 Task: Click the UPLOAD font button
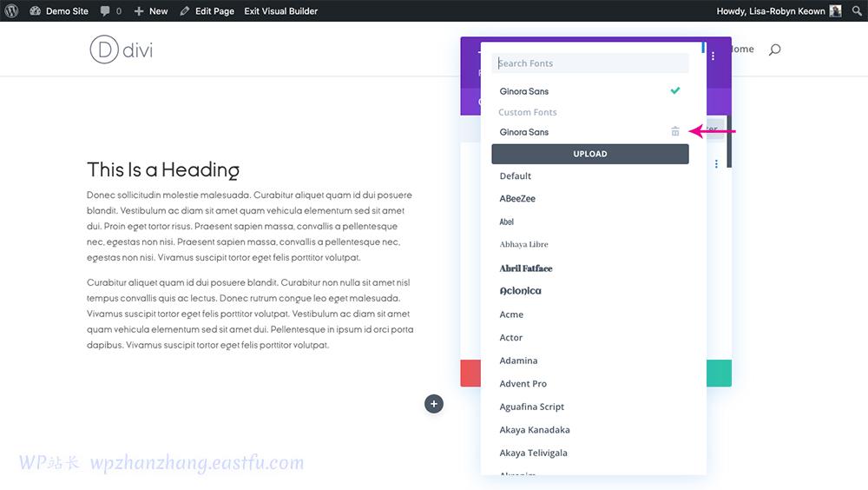click(x=590, y=154)
